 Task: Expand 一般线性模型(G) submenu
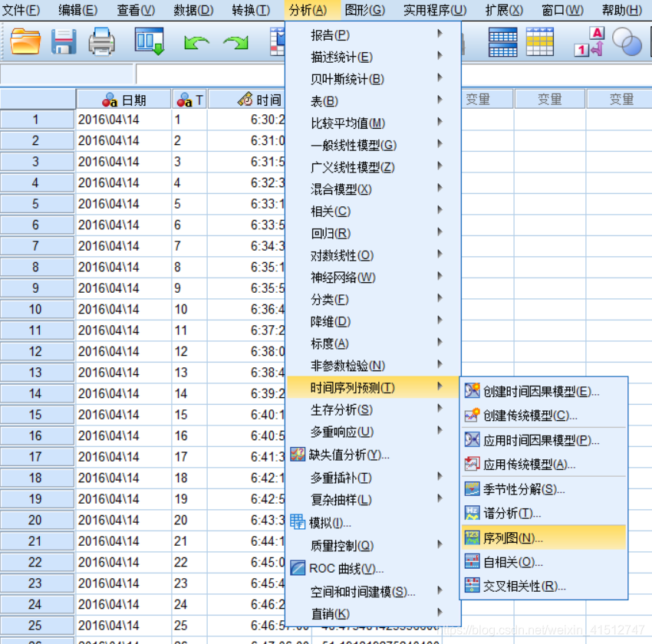tap(374, 145)
